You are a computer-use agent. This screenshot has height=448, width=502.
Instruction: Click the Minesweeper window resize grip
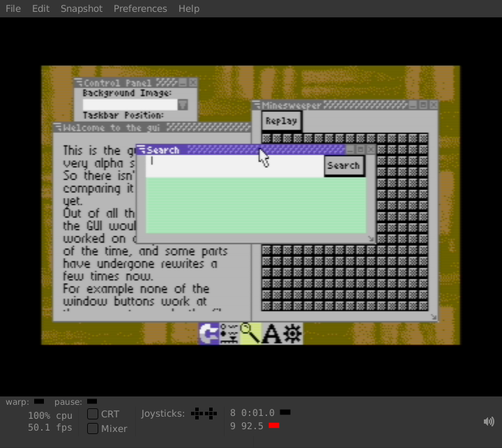pos(434,317)
